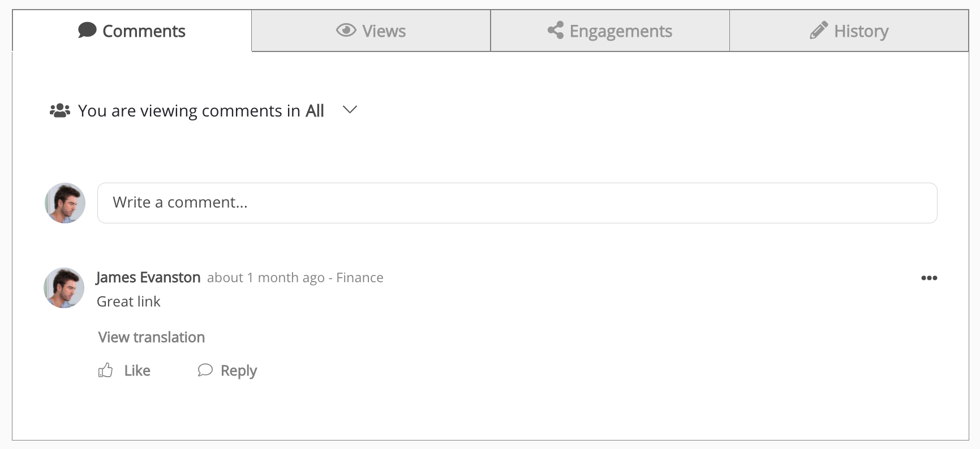The width and height of the screenshot is (980, 449).
Task: Click the group icon beside the viewing comments text
Action: pos(59,110)
